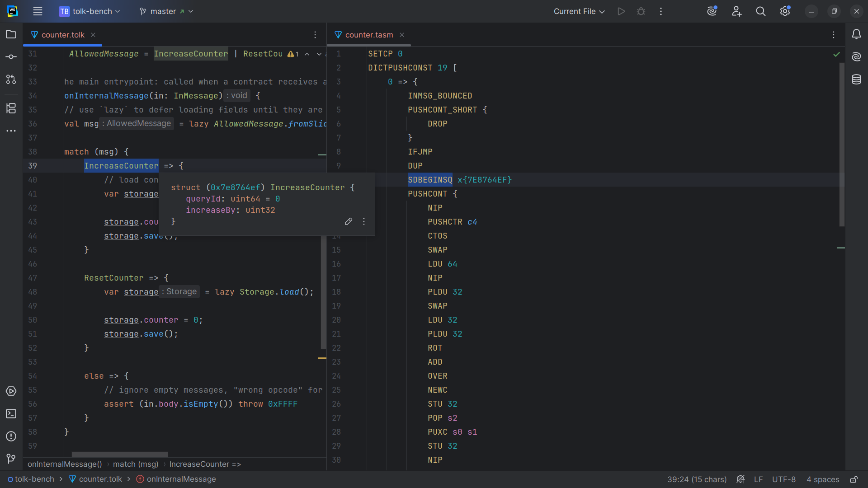
Task: Debug the current file
Action: pyautogui.click(x=641, y=11)
